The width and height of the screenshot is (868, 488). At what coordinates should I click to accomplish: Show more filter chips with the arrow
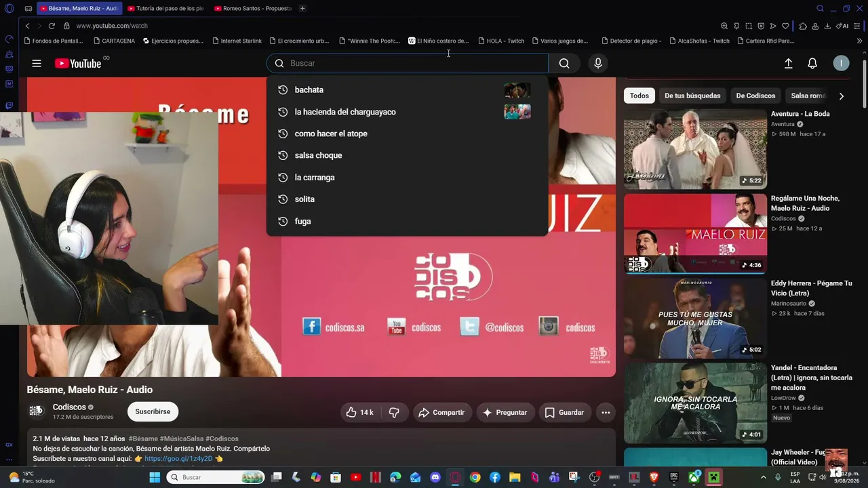(x=842, y=96)
